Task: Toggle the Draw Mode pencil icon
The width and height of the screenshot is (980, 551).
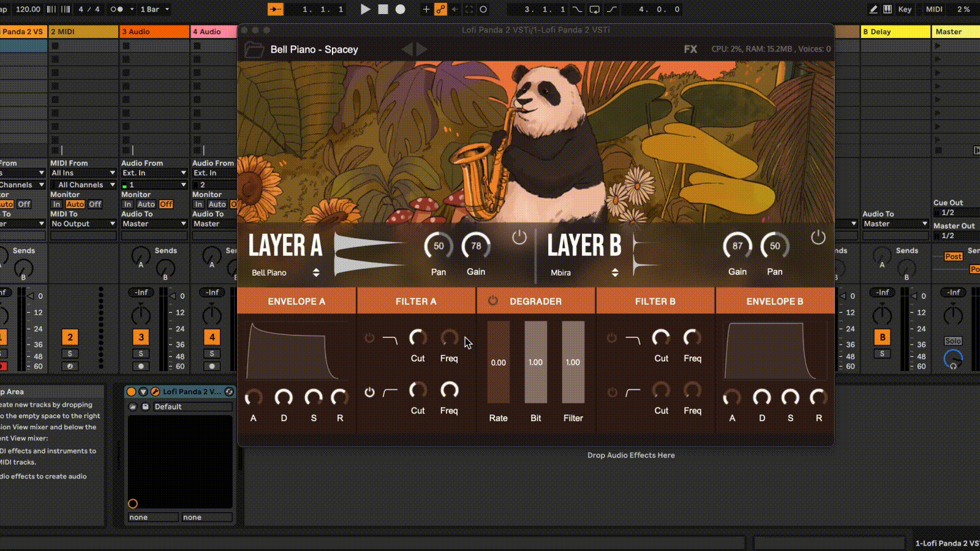Action: tap(873, 9)
